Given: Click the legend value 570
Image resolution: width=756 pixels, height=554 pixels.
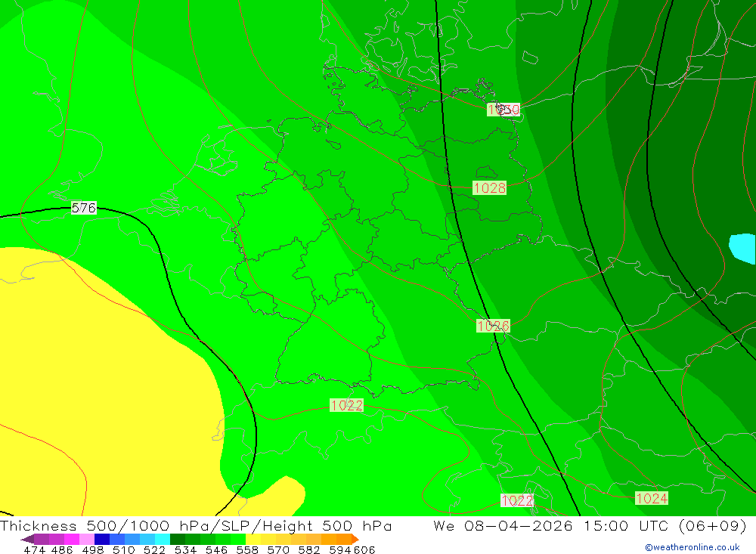Looking at the screenshot, I should click(x=277, y=549).
